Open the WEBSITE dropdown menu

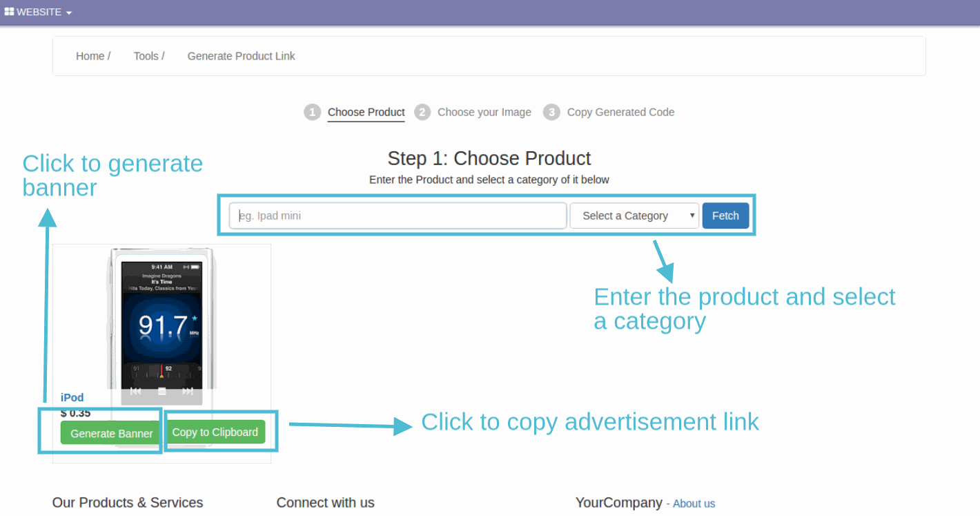click(x=39, y=12)
